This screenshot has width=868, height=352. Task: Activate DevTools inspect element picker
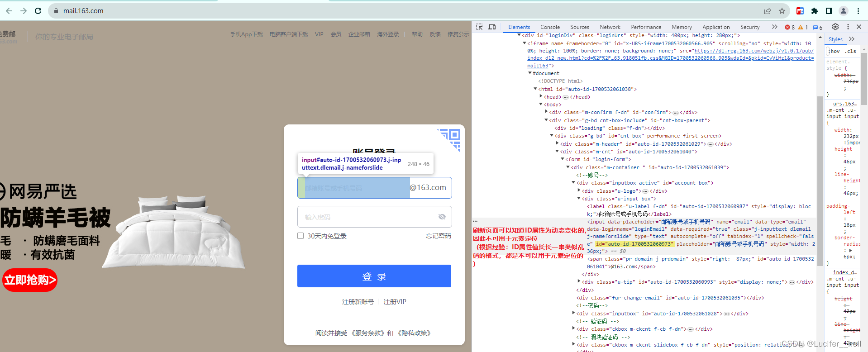479,27
